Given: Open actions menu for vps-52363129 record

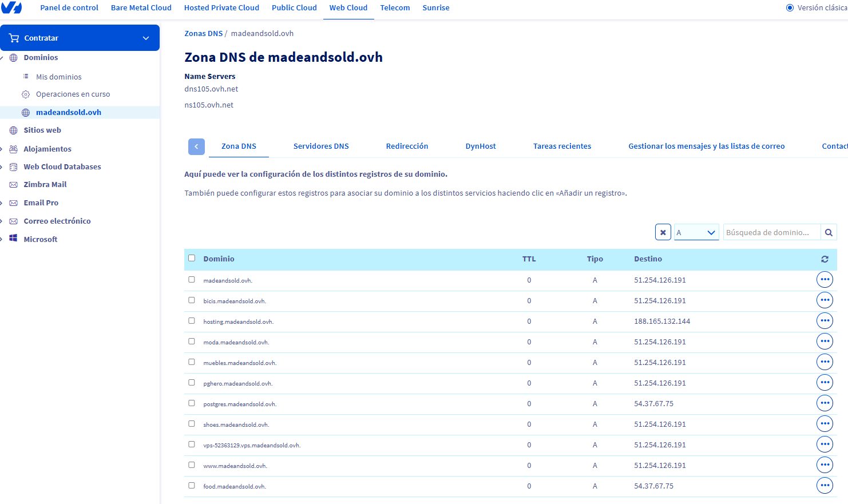Looking at the screenshot, I should [825, 445].
